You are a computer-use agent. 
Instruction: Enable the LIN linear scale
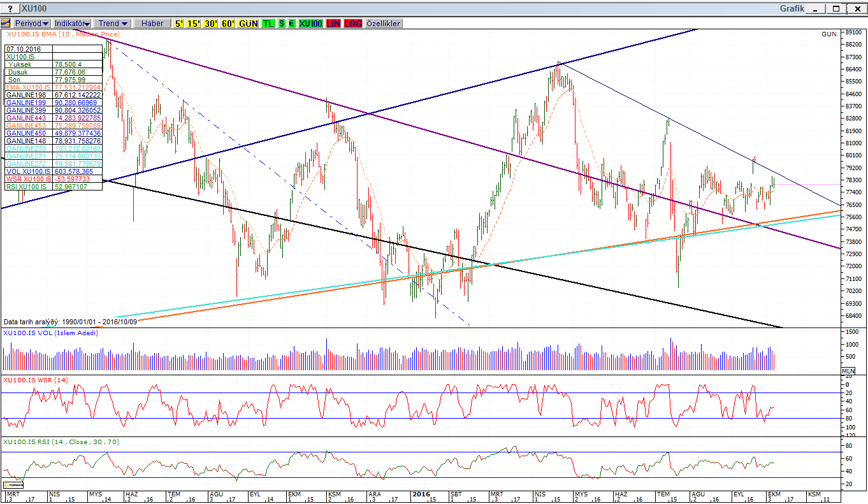point(333,24)
